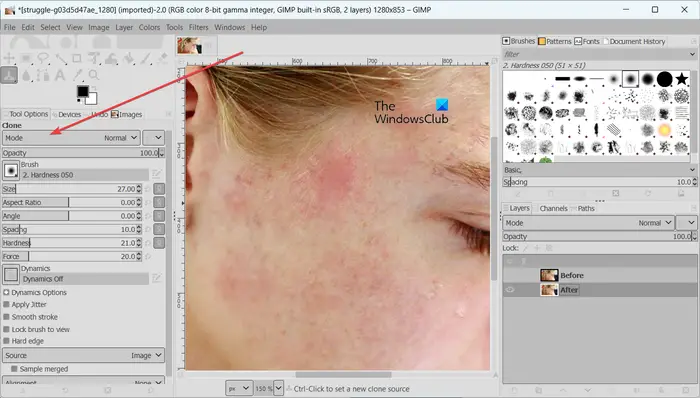Reset colors to default black and white
Viewport: 700px width, 398px height.
(79, 101)
